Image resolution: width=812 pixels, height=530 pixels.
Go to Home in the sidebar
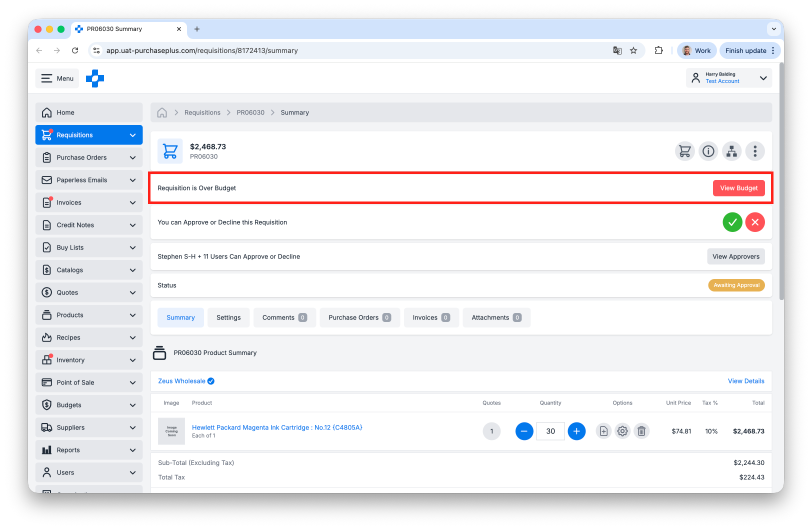89,112
